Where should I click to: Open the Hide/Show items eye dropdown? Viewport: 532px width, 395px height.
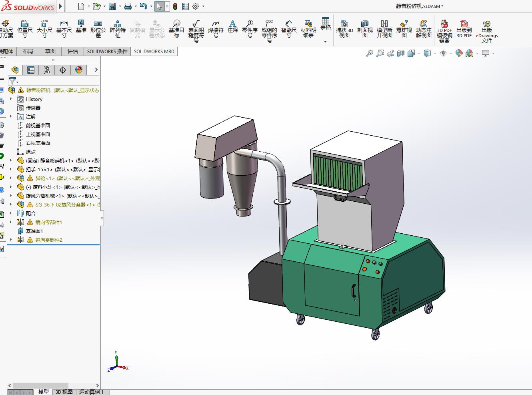point(451,53)
